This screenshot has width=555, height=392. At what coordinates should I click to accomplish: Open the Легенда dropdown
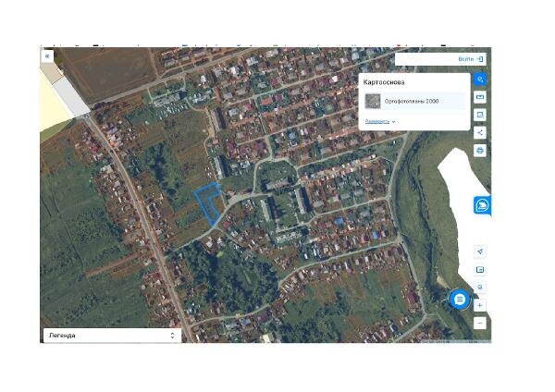pos(112,336)
